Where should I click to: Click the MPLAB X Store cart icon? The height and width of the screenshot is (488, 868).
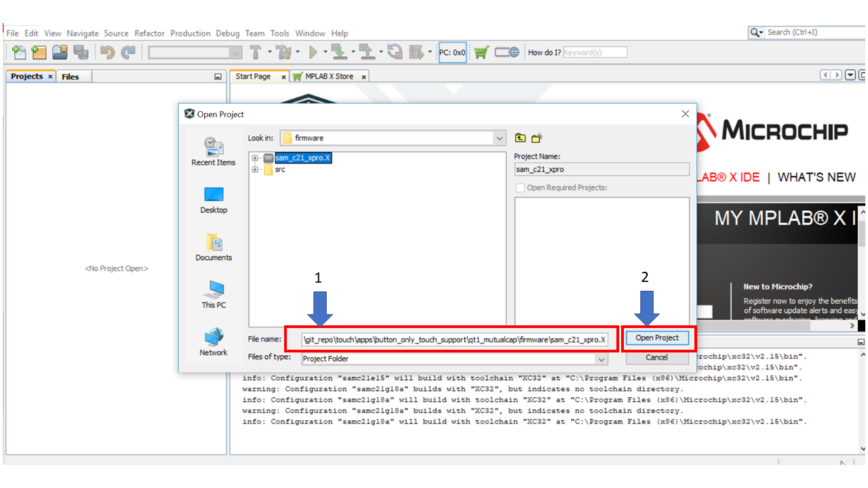point(481,52)
